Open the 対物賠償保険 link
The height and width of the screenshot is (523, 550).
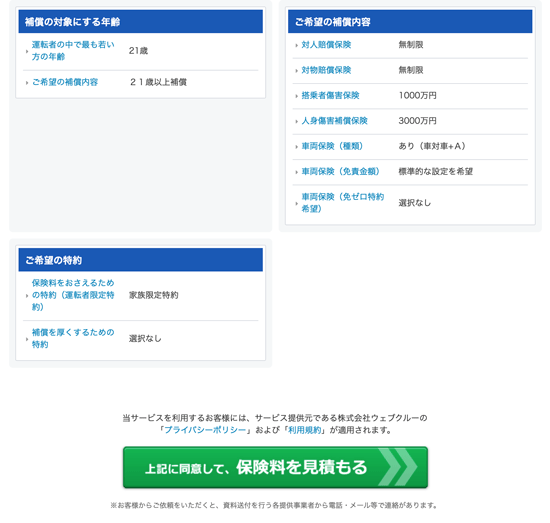coord(326,70)
